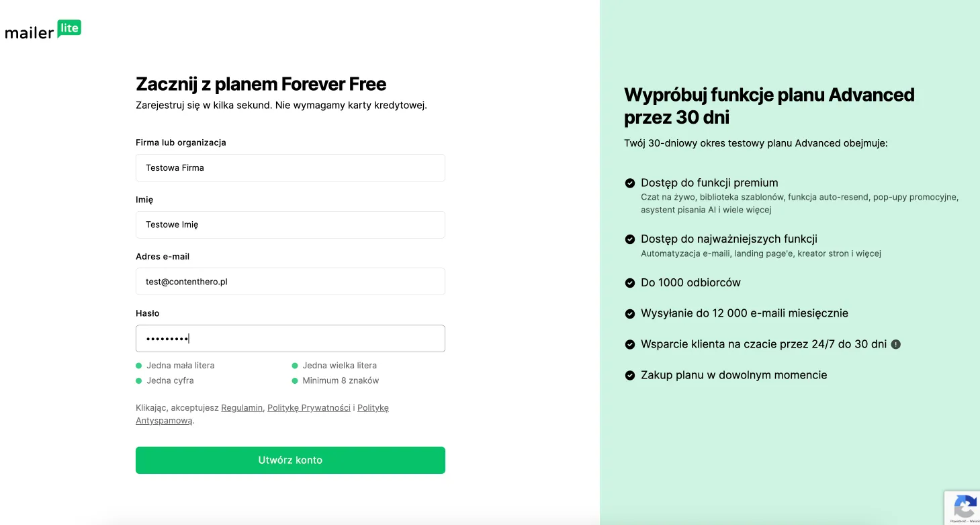Click green dot beside Jedna mała litera
The image size is (980, 525).
pos(139,366)
